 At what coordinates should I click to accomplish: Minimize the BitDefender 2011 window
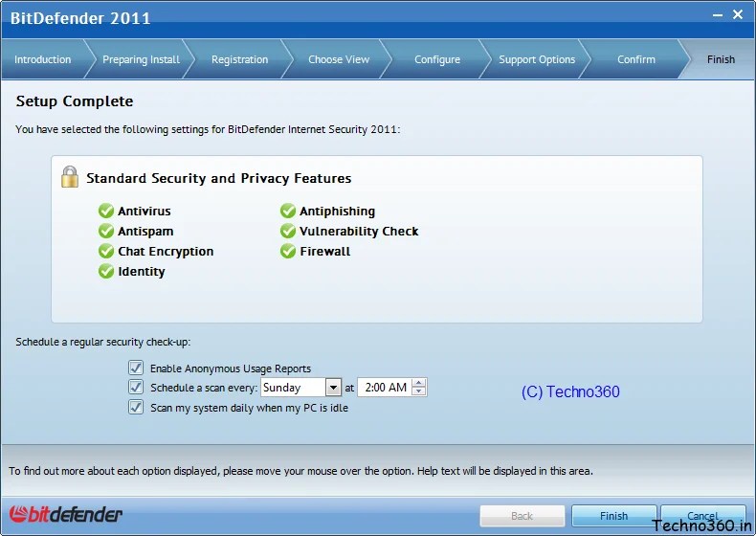(x=718, y=15)
